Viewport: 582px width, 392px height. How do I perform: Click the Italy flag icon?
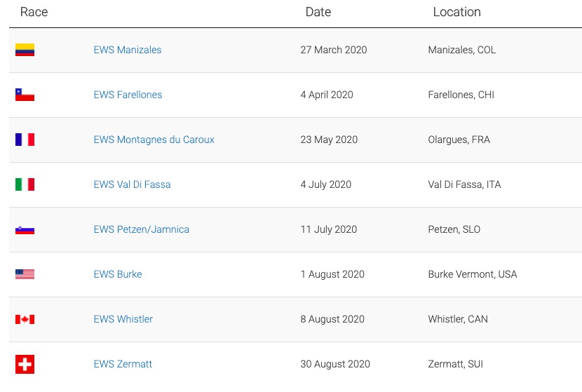click(25, 184)
